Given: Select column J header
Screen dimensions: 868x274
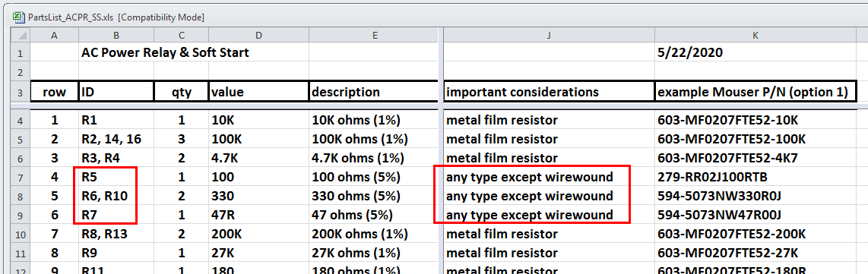Looking at the screenshot, I should (x=549, y=36).
